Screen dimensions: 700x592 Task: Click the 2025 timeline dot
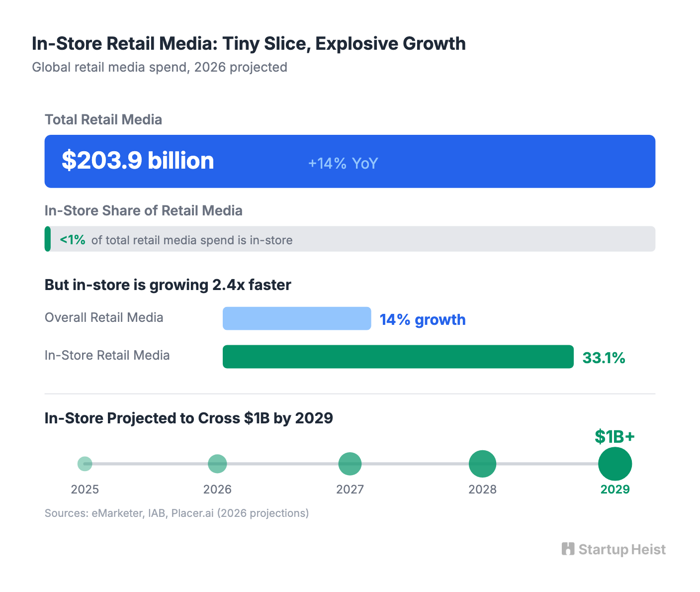[x=85, y=464]
